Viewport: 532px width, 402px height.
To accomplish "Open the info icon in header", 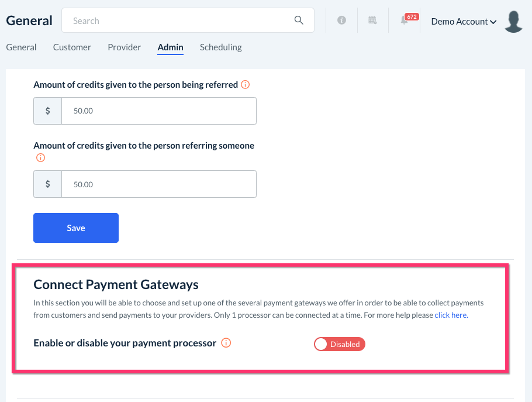I will [341, 20].
